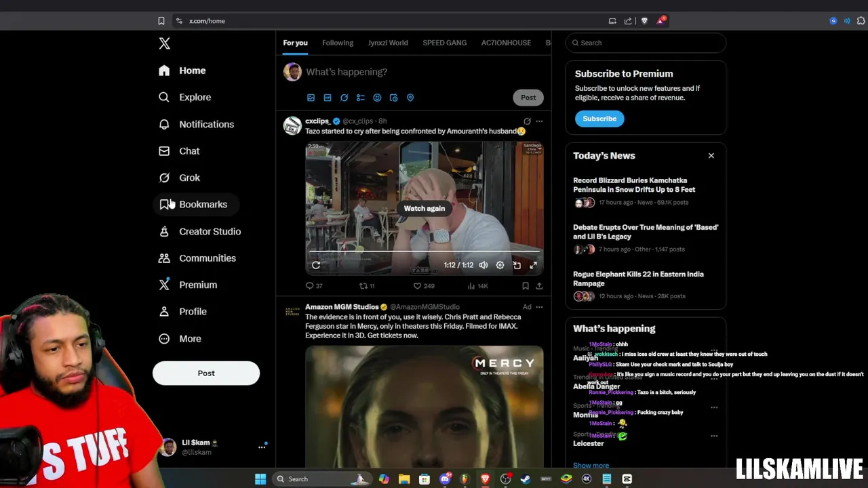Screen dimensions: 868x488
Task: Expand the video to fullscreen
Action: click(533, 265)
